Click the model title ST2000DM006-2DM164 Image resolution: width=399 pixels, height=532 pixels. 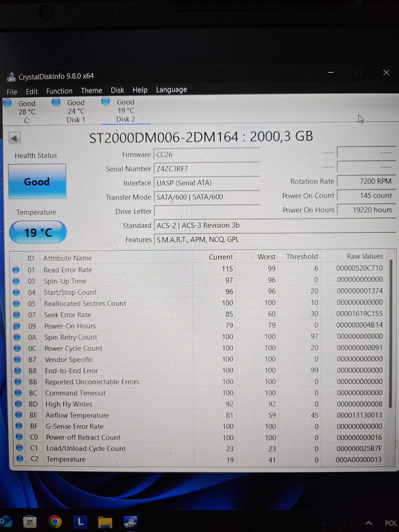tap(164, 137)
